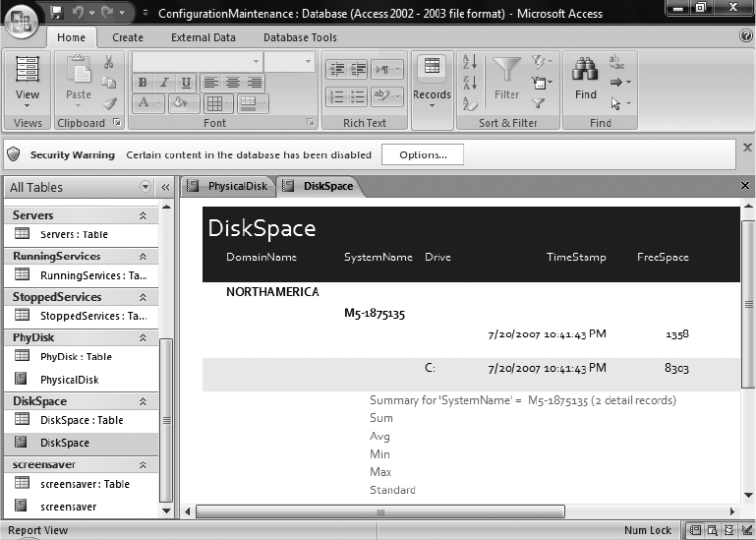Image resolution: width=756 pixels, height=540 pixels.
Task: Select the PhysicalDisk report item
Action: [81, 380]
